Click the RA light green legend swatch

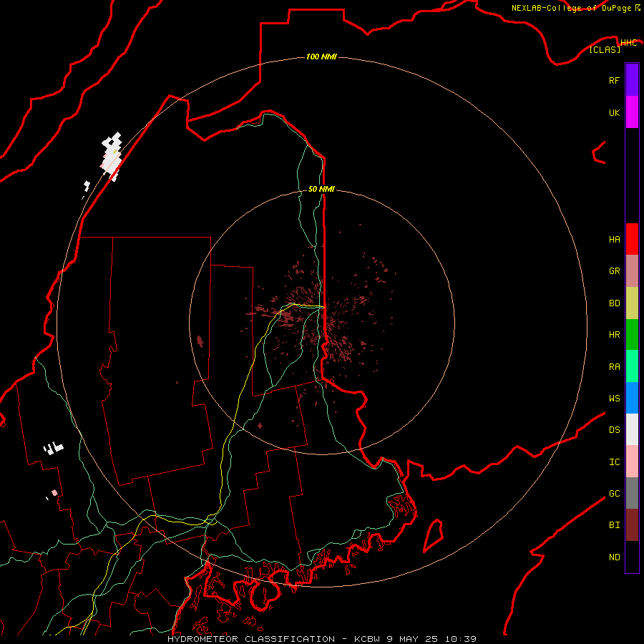[632, 366]
